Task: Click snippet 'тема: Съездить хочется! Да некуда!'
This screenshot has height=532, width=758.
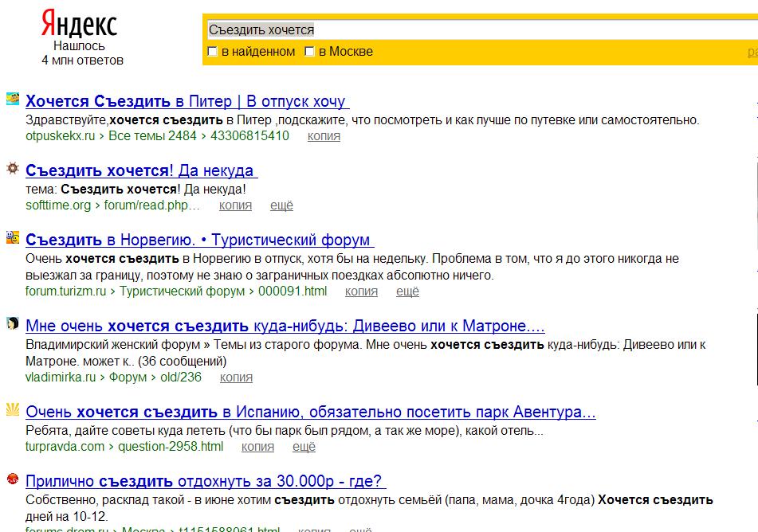Action: coord(135,189)
